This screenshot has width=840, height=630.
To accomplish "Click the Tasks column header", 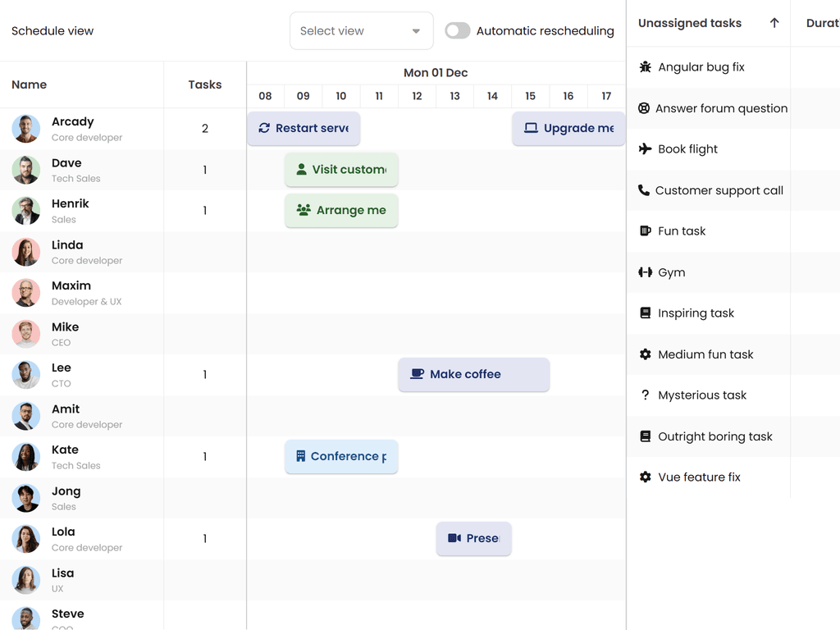I will coord(205,84).
